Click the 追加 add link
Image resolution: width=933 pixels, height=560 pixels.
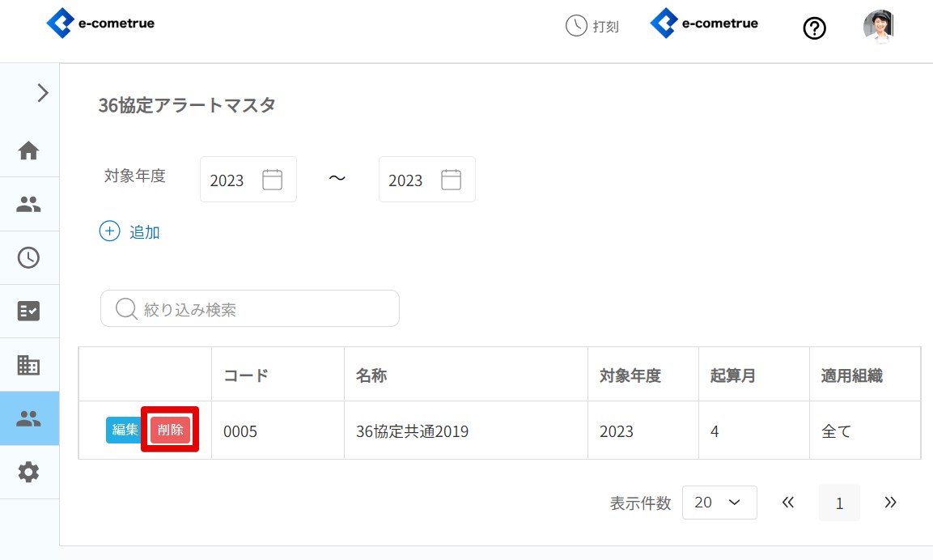130,232
